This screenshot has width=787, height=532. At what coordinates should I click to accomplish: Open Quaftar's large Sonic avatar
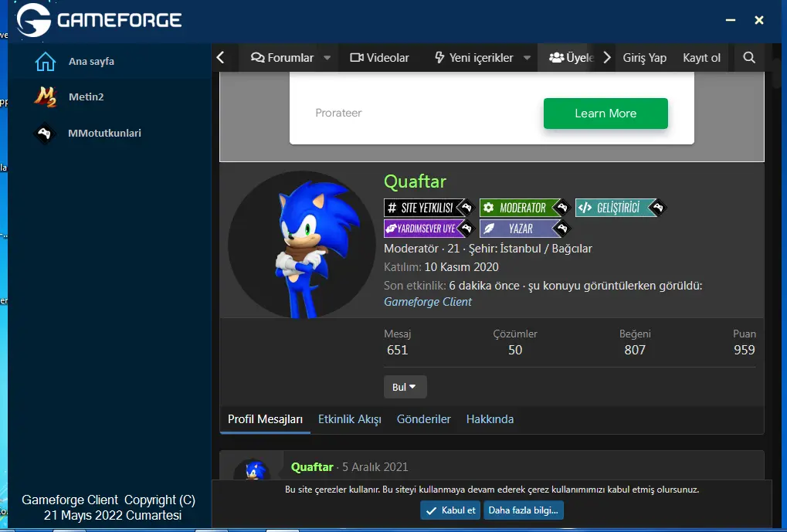(302, 245)
